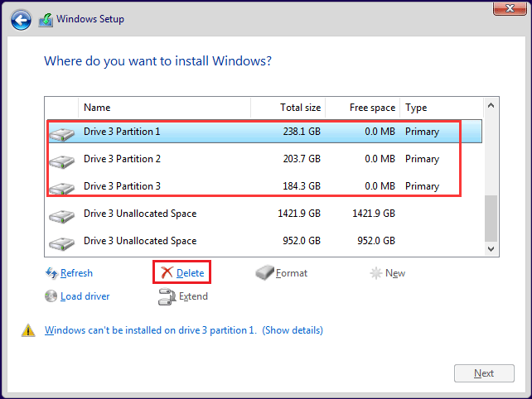
Task: Select the 952.0 GB Unallocated Space name
Action: click(140, 241)
